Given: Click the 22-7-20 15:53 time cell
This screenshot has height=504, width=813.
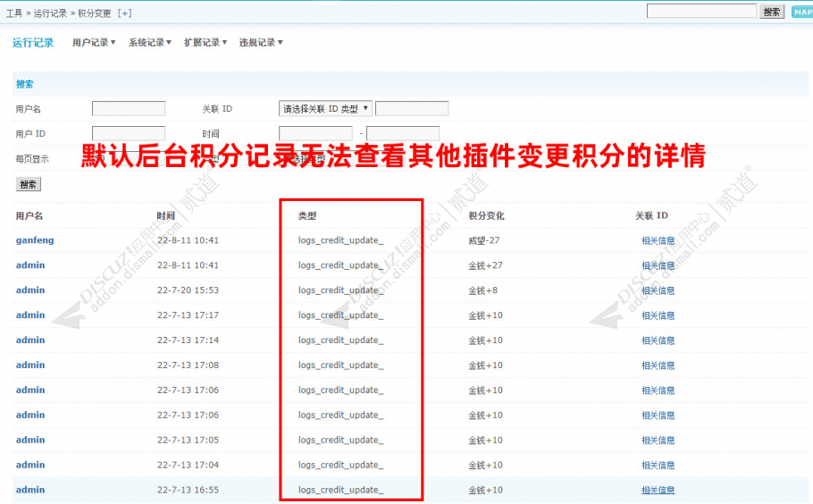Looking at the screenshot, I should pos(188,290).
